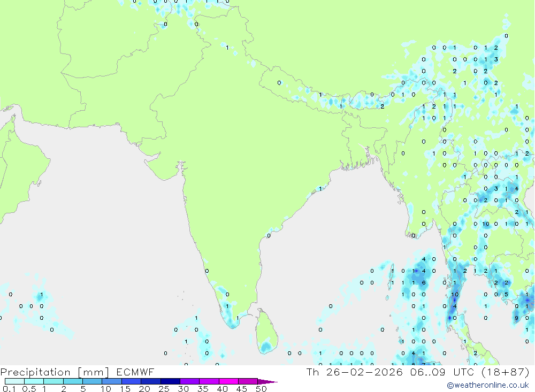535x392 pixels.
Task: Click the legend label '30'
Action: [x=183, y=389]
